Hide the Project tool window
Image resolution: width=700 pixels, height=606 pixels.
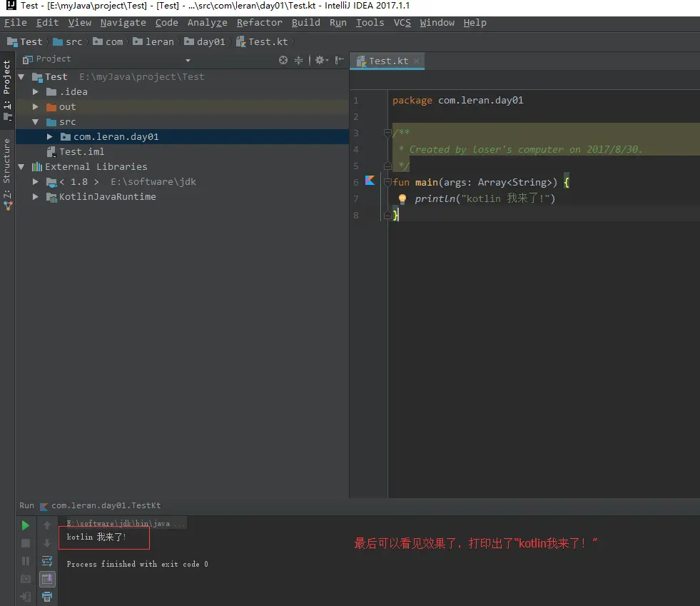pos(339,60)
